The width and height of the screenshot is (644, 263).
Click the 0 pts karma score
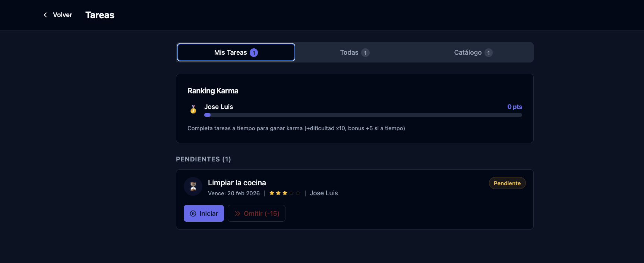[514, 107]
